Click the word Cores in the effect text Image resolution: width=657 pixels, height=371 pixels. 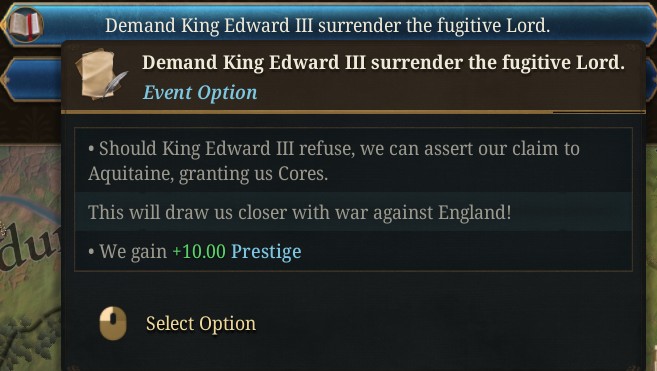(303, 174)
